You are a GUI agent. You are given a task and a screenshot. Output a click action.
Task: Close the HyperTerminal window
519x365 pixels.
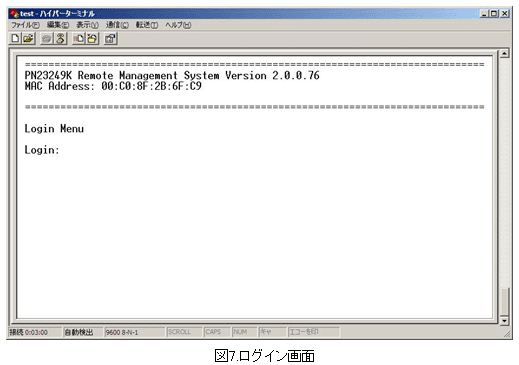pos(505,14)
